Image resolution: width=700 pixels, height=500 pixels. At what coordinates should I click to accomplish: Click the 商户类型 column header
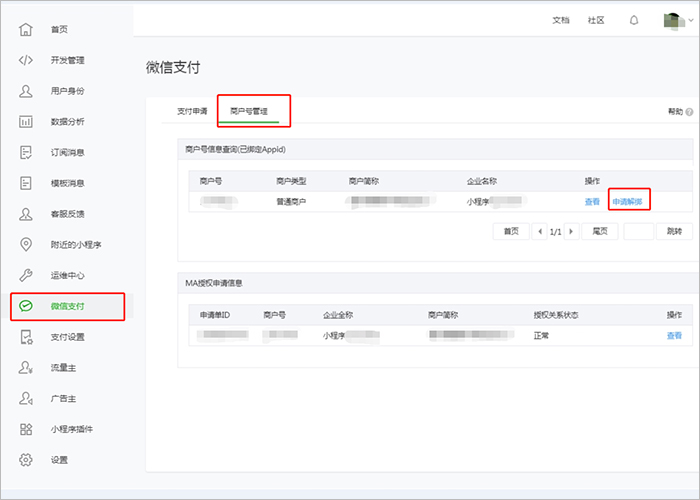click(x=291, y=181)
